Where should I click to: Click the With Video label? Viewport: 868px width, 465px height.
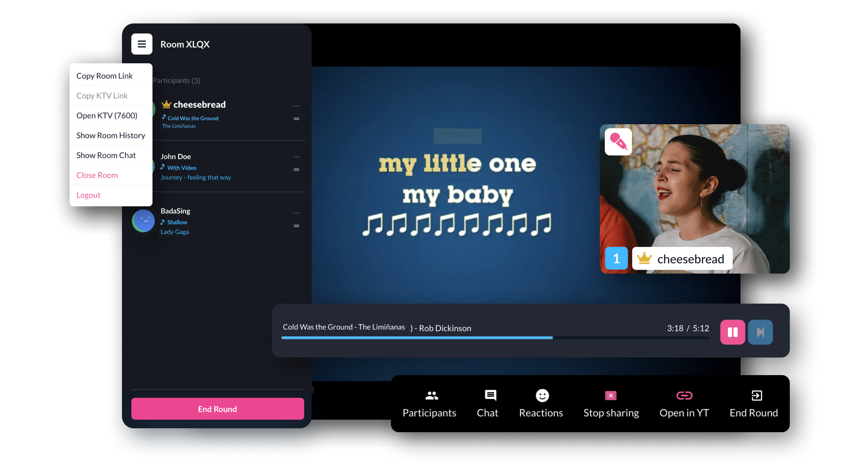tap(182, 168)
